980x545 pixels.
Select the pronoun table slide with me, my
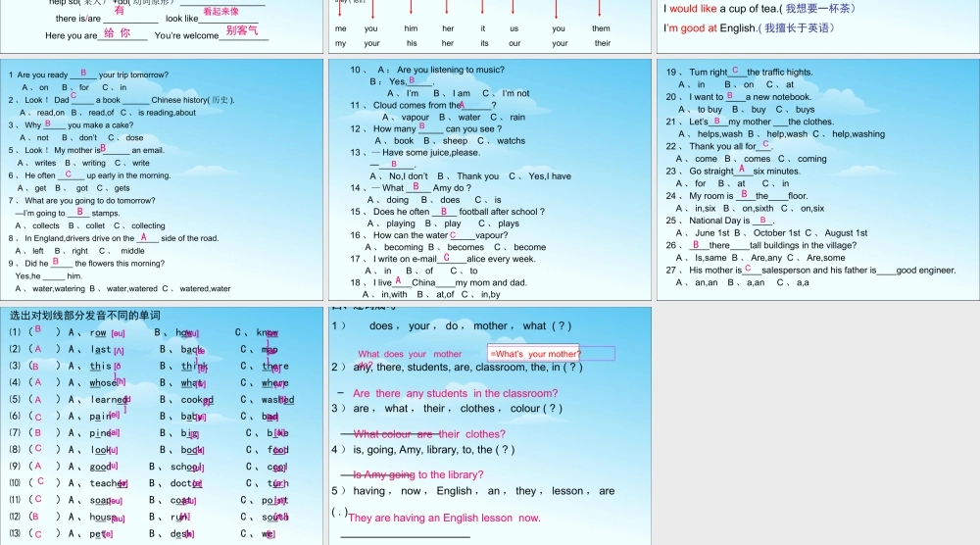(x=490, y=26)
